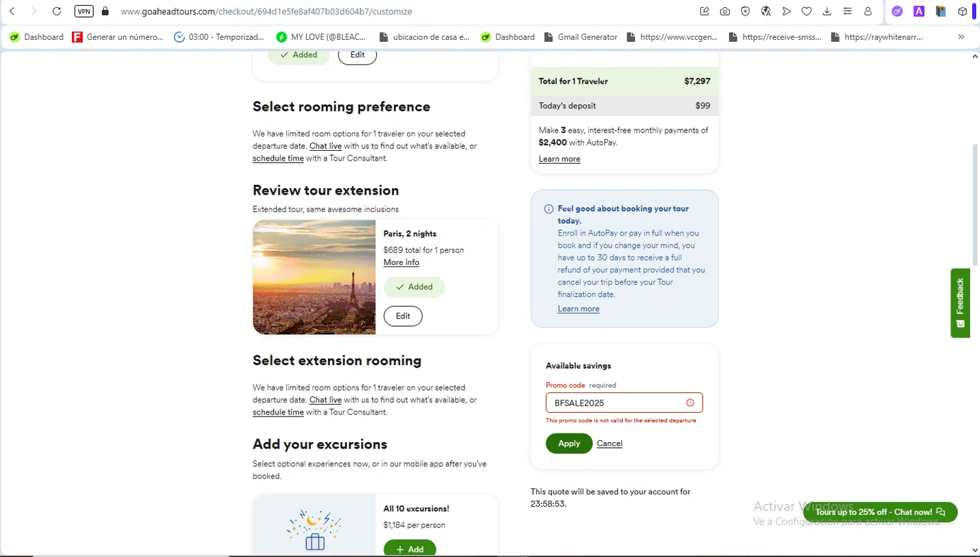Open the Gmail Generator bookmark
This screenshot has width=980, height=557.
[x=581, y=37]
